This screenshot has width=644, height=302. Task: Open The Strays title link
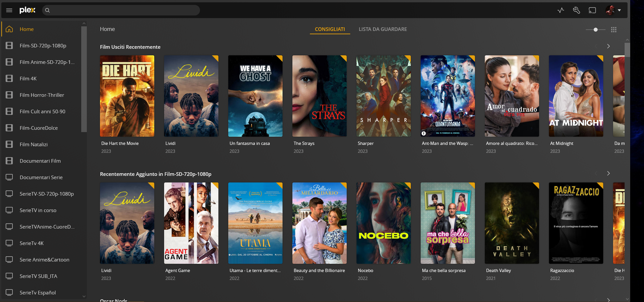304,144
